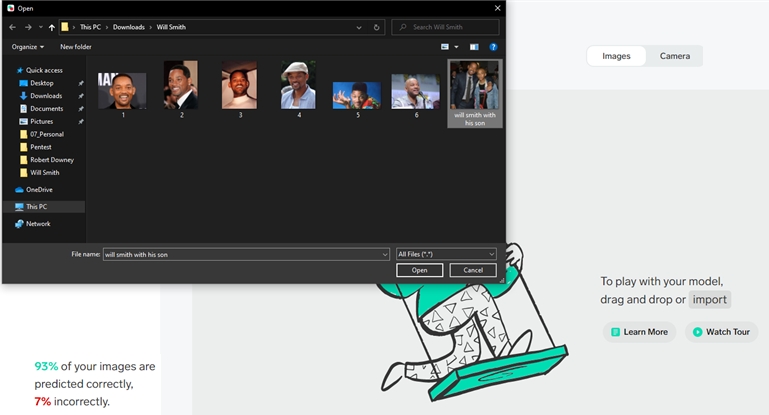This screenshot has width=769, height=415.
Task: Open the Organize menu
Action: point(27,47)
